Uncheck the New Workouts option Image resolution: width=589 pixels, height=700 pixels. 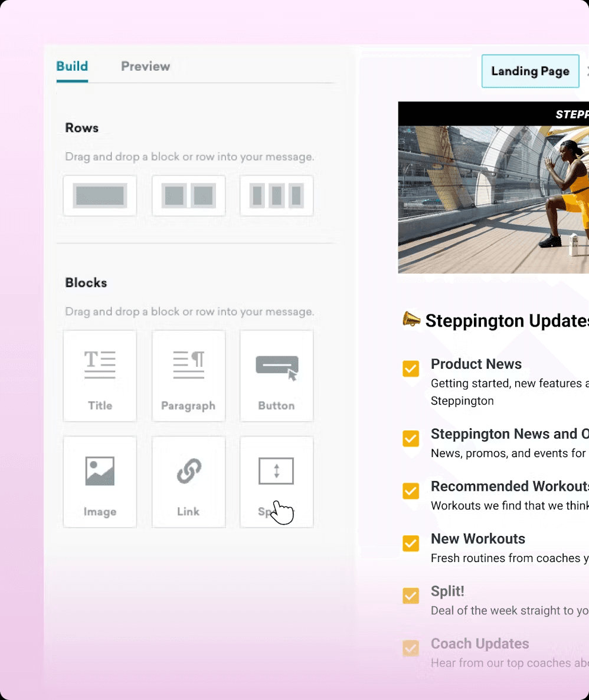click(x=410, y=543)
